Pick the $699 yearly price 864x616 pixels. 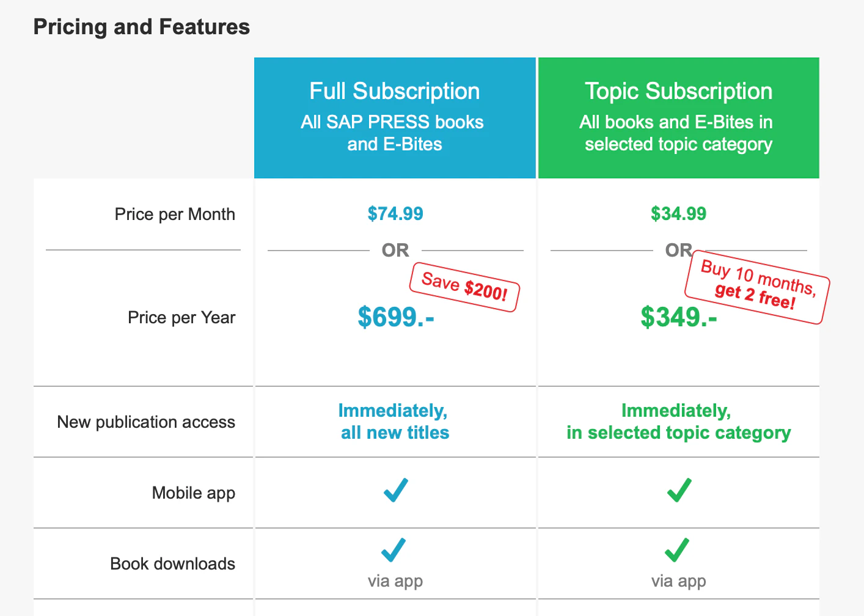[x=395, y=317]
